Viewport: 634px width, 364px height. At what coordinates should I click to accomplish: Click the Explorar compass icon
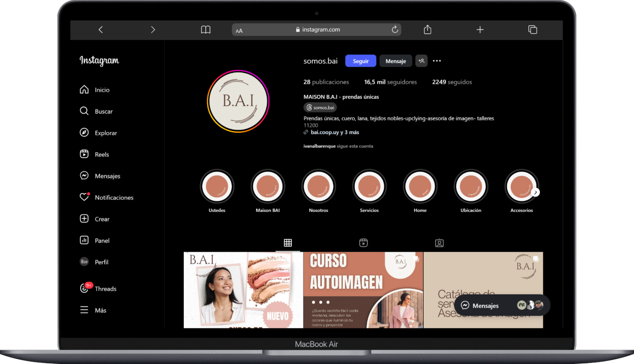84,133
